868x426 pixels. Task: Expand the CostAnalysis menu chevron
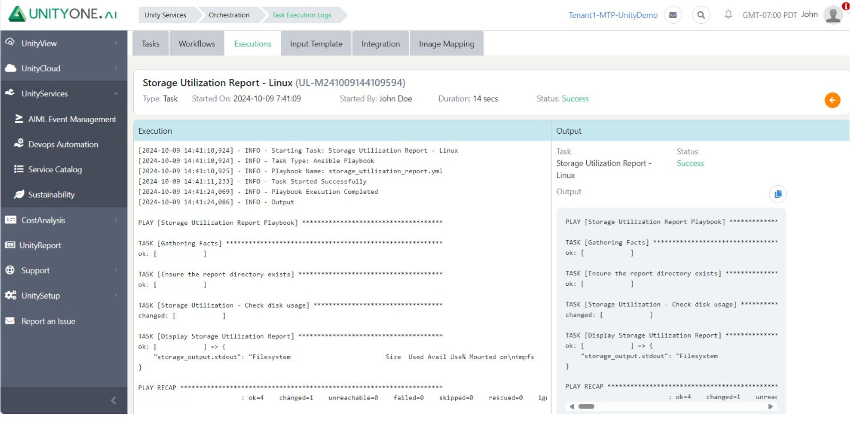click(116, 220)
